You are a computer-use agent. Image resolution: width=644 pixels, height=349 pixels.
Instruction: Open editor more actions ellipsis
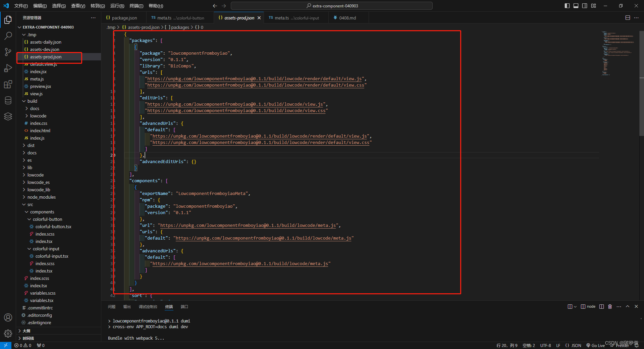click(636, 18)
